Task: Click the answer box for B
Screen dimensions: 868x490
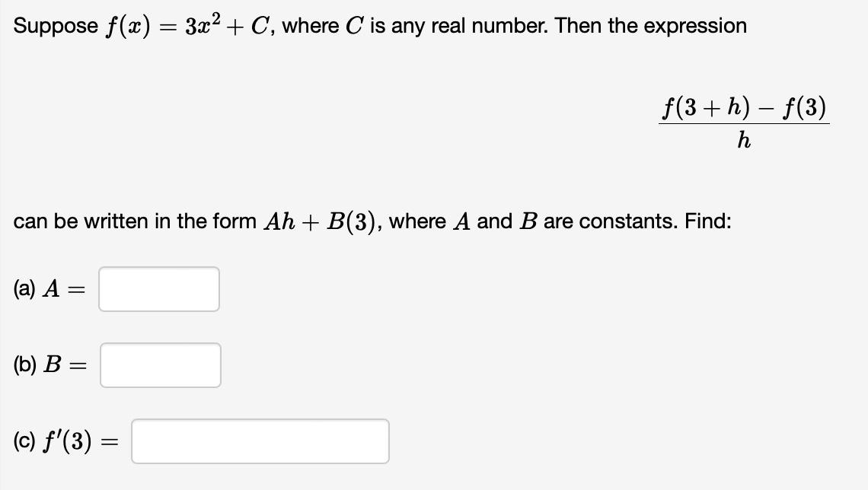Action: (160, 365)
